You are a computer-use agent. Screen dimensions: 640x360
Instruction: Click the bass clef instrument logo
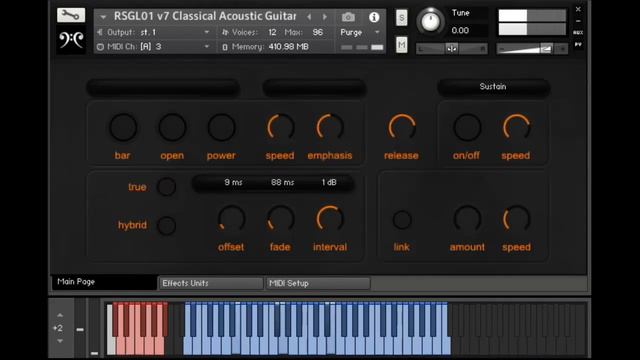coord(71,40)
